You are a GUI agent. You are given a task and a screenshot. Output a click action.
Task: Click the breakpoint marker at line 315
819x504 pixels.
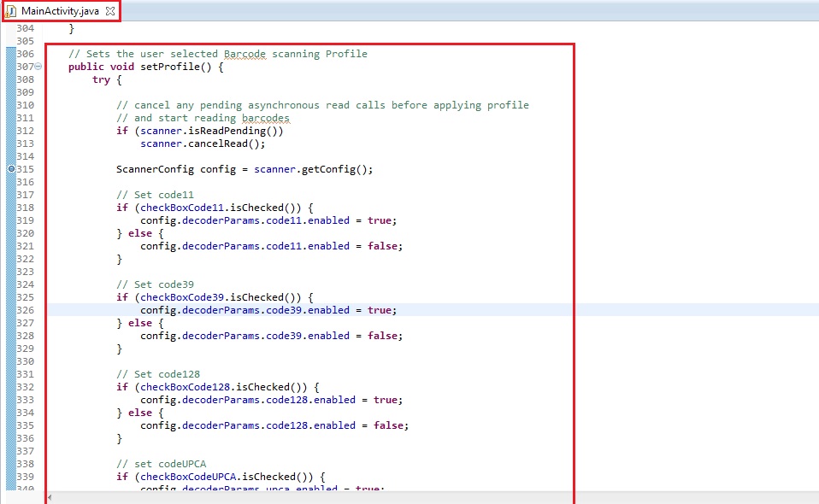(x=11, y=169)
